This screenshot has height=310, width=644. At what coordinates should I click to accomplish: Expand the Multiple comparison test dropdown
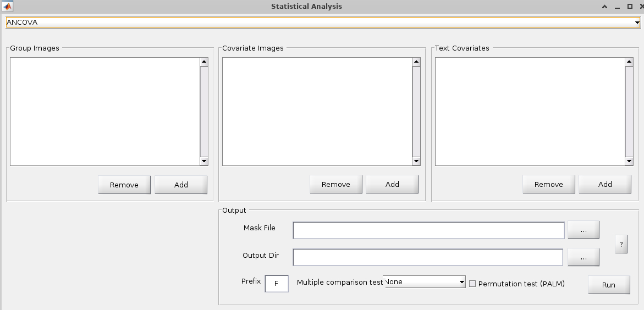tap(425, 282)
